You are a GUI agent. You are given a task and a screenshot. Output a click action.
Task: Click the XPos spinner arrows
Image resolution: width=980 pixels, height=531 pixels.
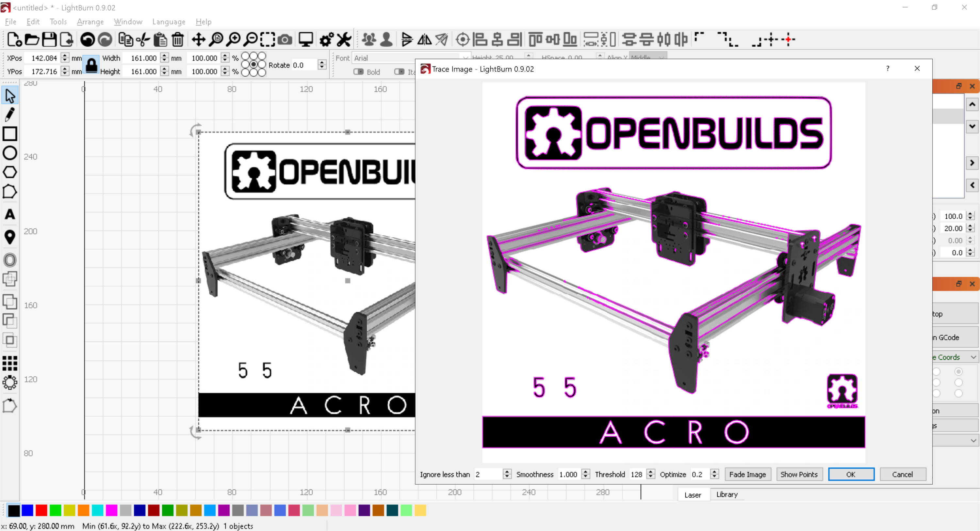click(x=65, y=58)
